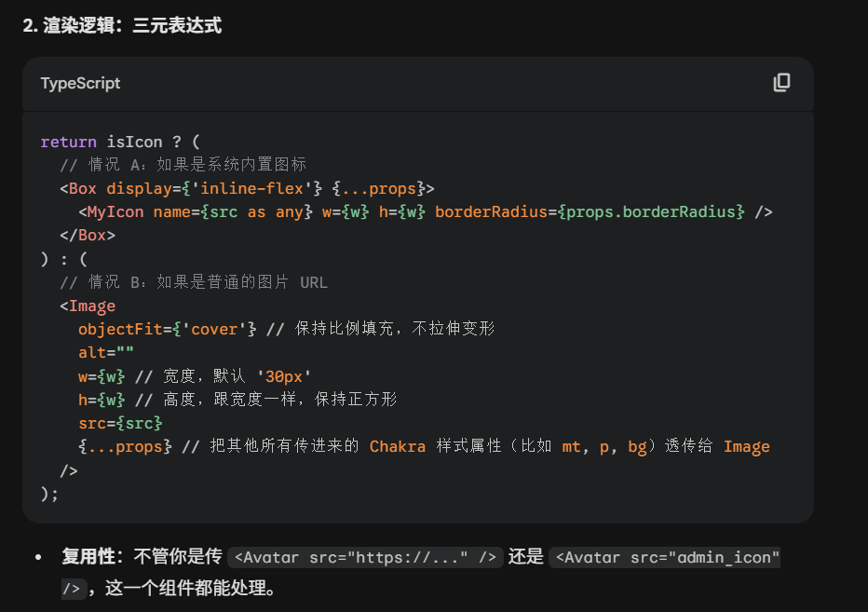Click the opening <Image tag

tap(88, 306)
